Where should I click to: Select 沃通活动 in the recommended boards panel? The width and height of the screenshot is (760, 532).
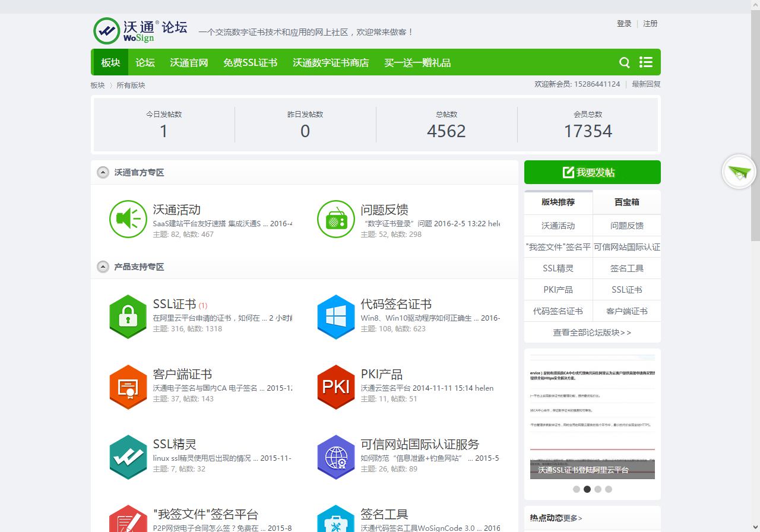tap(558, 226)
